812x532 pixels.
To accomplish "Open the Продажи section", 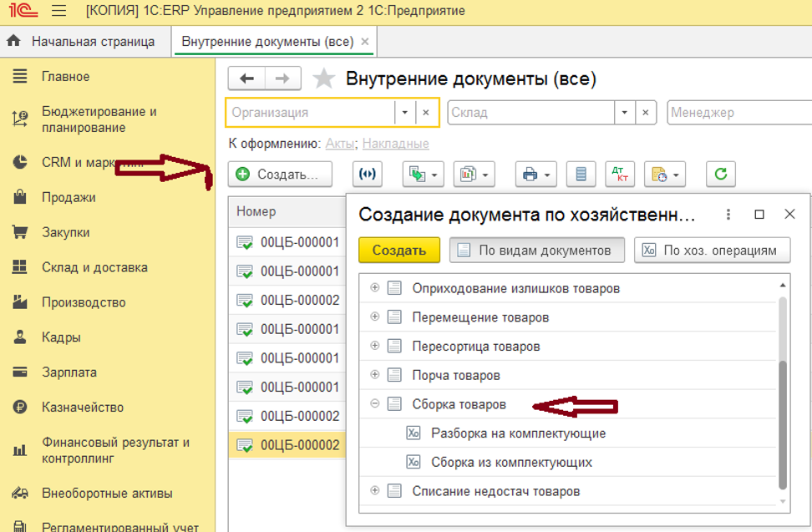I will click(69, 198).
